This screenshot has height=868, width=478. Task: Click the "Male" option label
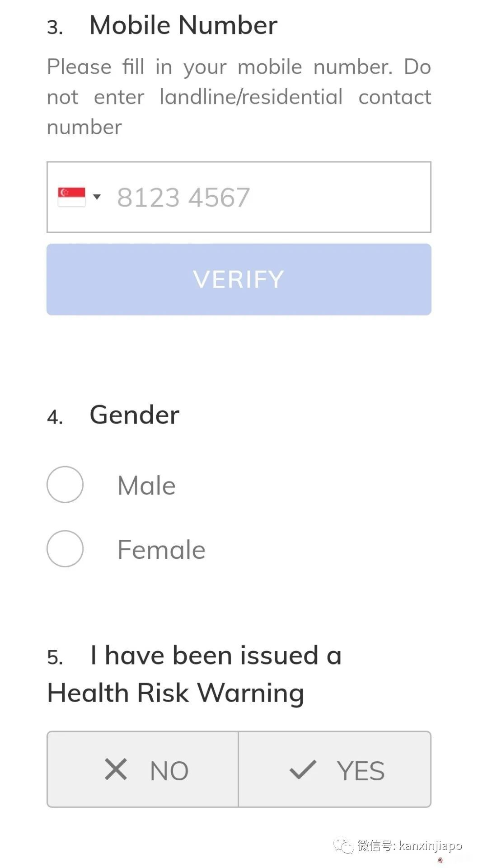(x=146, y=486)
